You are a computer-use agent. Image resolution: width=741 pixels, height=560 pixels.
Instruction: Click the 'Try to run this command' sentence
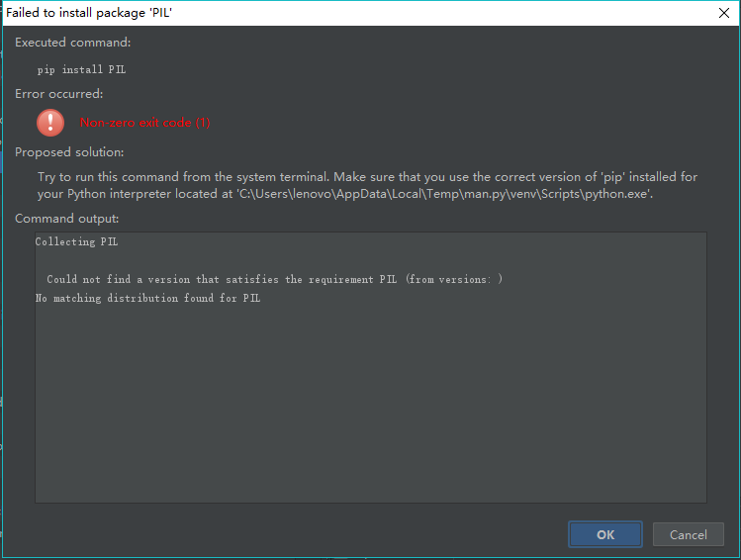pyautogui.click(x=183, y=177)
